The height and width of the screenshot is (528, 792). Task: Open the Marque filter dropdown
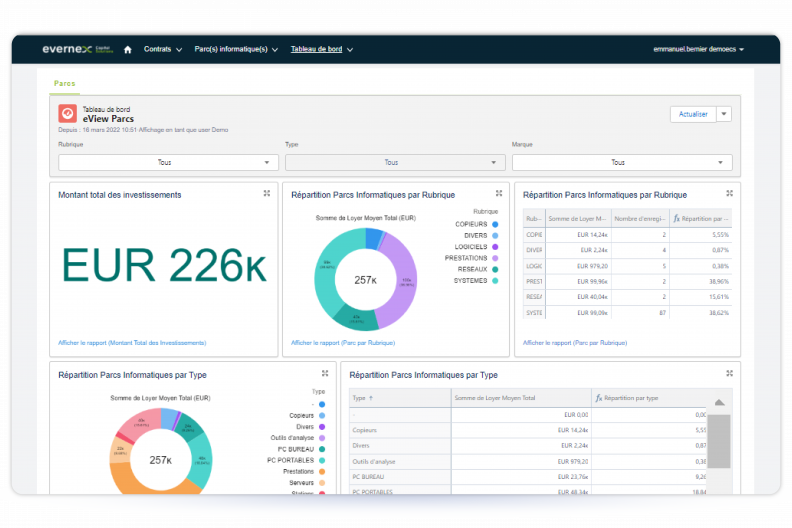point(622,163)
